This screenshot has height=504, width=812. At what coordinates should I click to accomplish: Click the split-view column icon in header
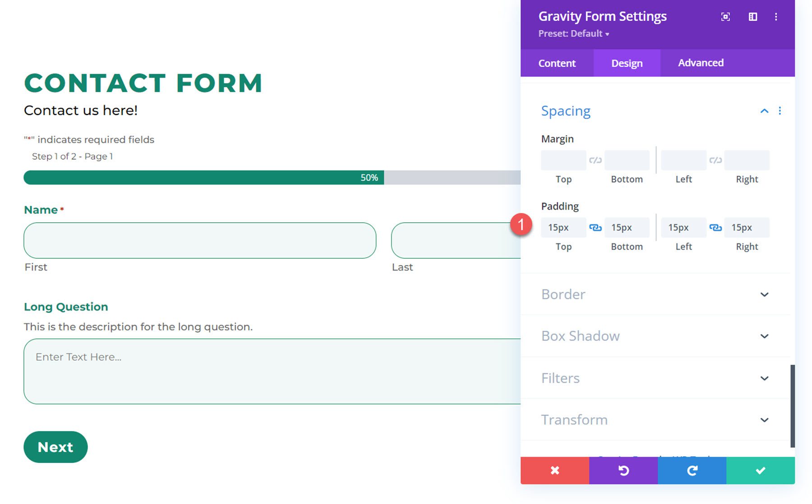click(x=753, y=17)
